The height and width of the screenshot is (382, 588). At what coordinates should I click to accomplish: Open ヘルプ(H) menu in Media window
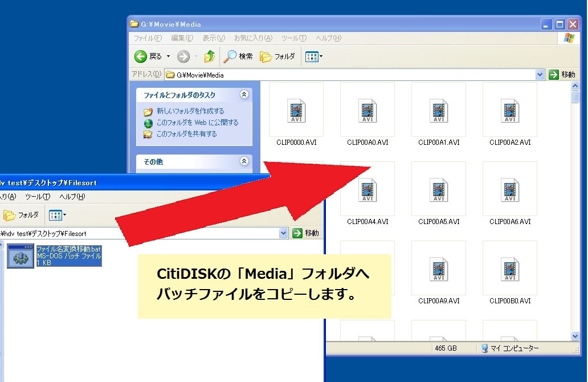329,38
